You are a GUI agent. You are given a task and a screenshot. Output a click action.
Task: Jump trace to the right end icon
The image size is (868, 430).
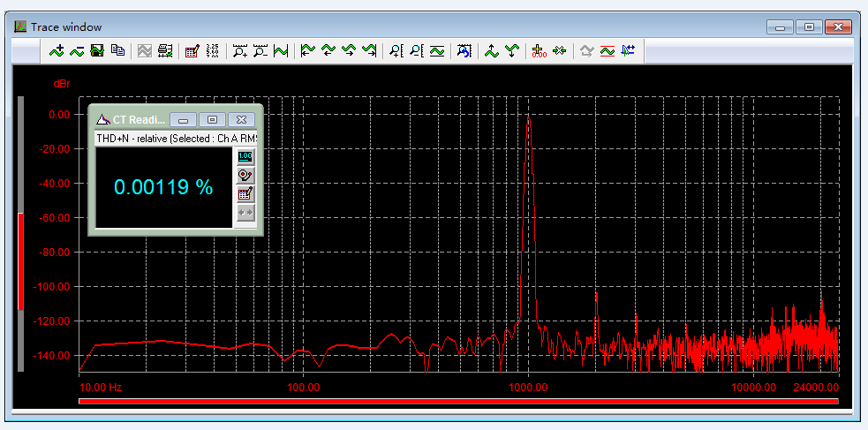pyautogui.click(x=369, y=51)
